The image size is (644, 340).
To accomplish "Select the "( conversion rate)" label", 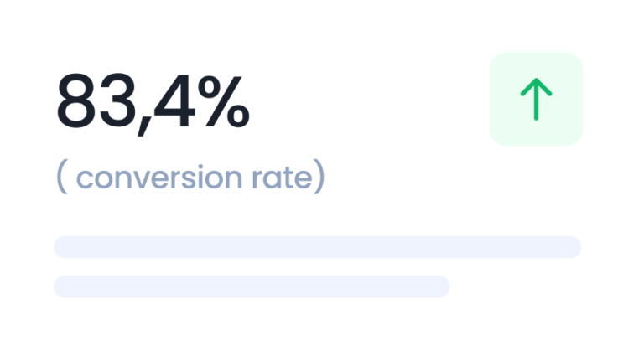I will (x=190, y=178).
